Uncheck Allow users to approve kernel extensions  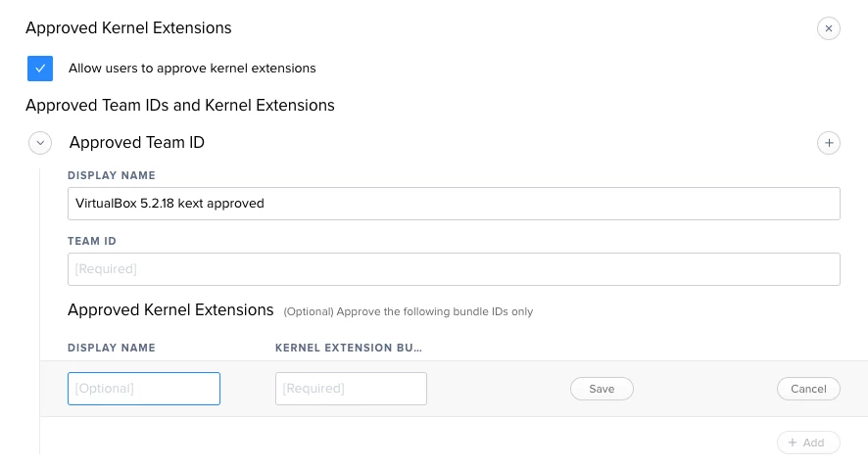[x=40, y=68]
